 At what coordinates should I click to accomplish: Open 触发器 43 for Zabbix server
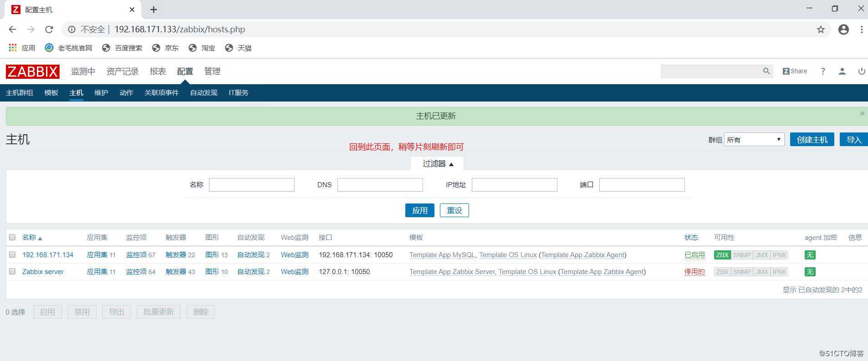[176, 272]
